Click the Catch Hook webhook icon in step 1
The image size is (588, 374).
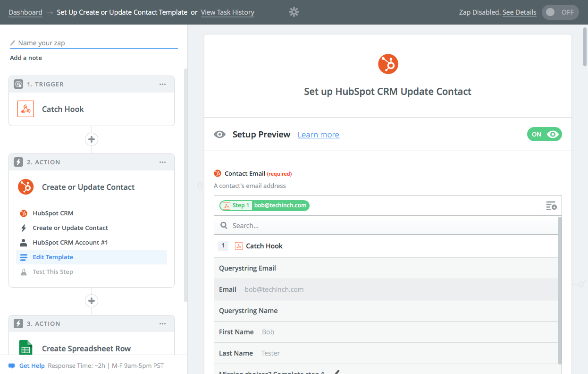[25, 109]
